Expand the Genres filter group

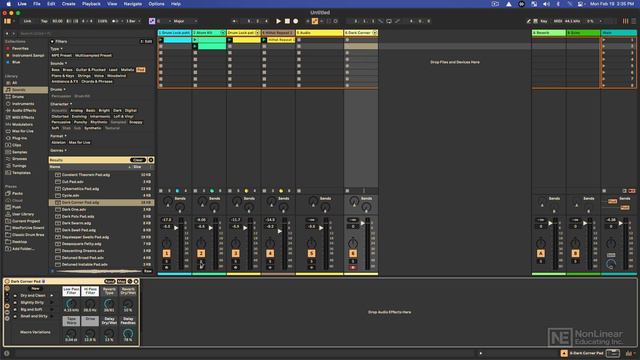tap(58, 151)
